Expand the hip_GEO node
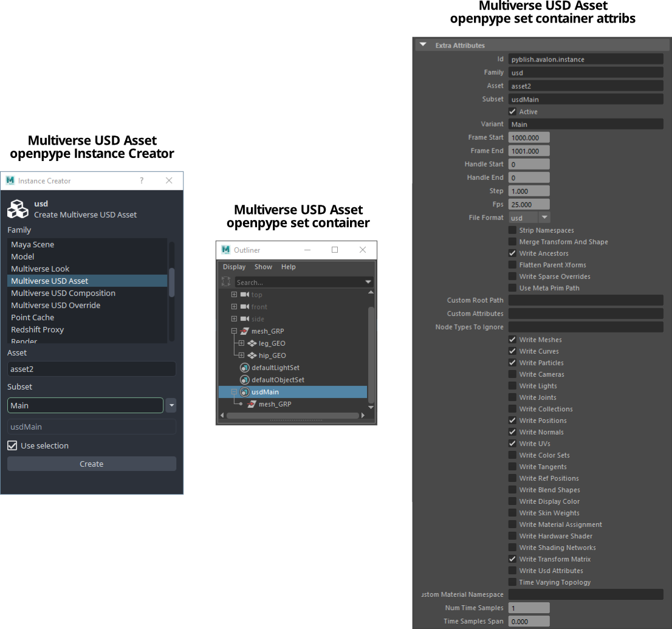The height and width of the screenshot is (629, 672). [241, 355]
